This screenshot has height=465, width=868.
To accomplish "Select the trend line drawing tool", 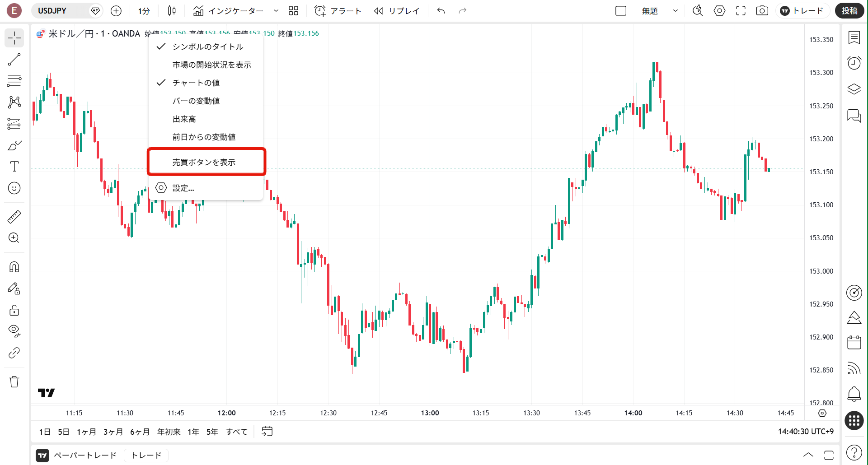I will pos(14,59).
